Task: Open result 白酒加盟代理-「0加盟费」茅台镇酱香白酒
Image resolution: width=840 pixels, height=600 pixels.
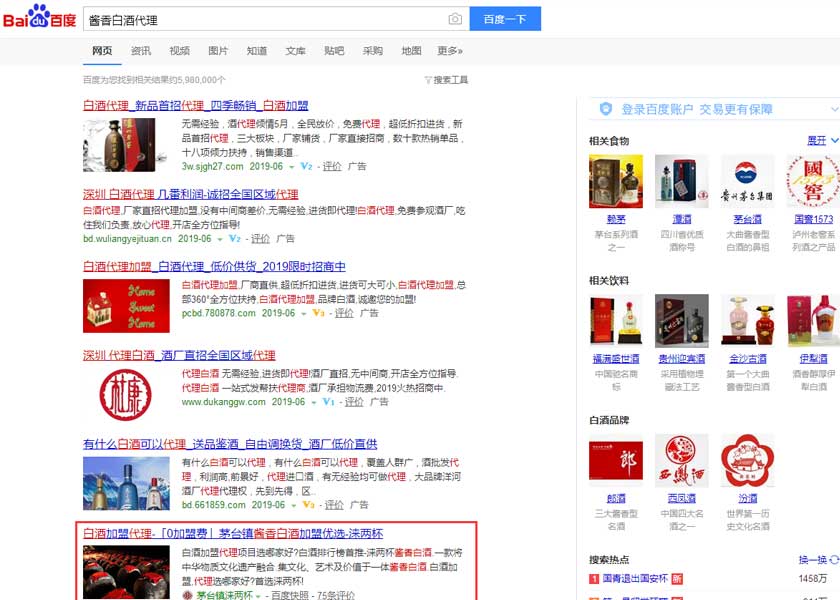Action: pos(233,533)
